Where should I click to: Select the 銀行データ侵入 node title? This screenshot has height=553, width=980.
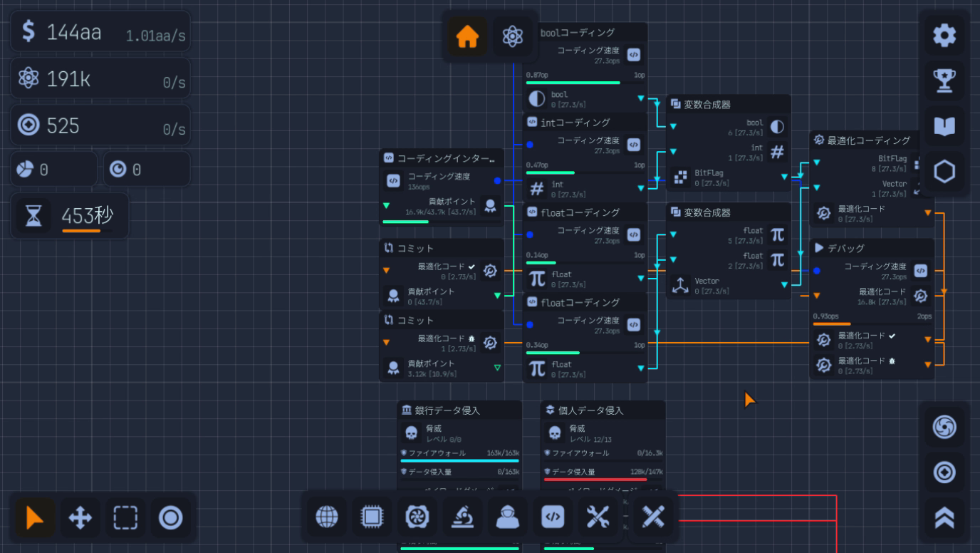pyautogui.click(x=447, y=410)
